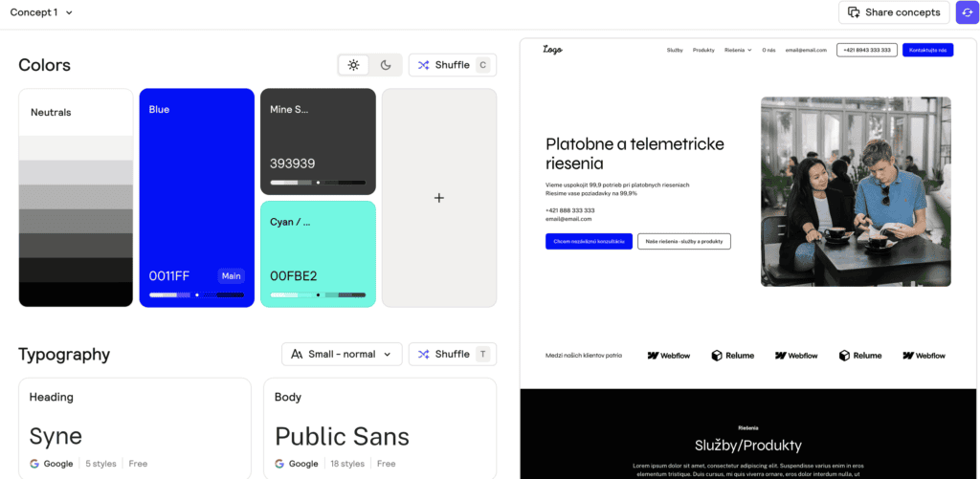Screen dimensions: 980x479
Task: Click phone number +421 888 333 333 text
Action: click(x=570, y=210)
